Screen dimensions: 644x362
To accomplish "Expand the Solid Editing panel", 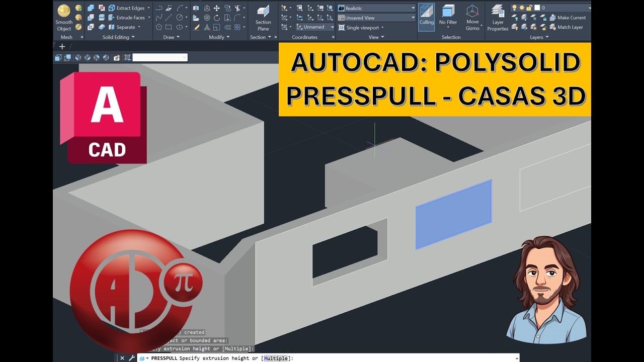I will [119, 37].
